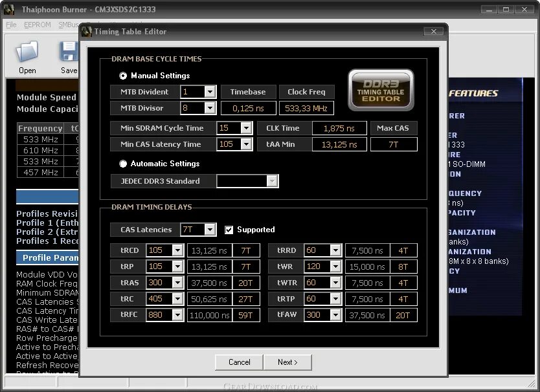The height and width of the screenshot is (392, 540).
Task: Select the Automatic Settings radio button
Action: [x=123, y=164]
